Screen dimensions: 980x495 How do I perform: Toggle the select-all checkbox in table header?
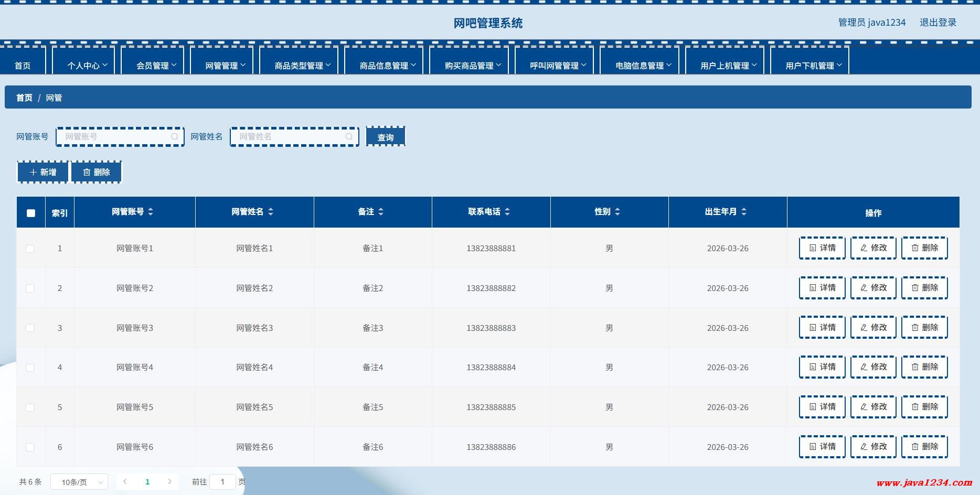coord(31,213)
